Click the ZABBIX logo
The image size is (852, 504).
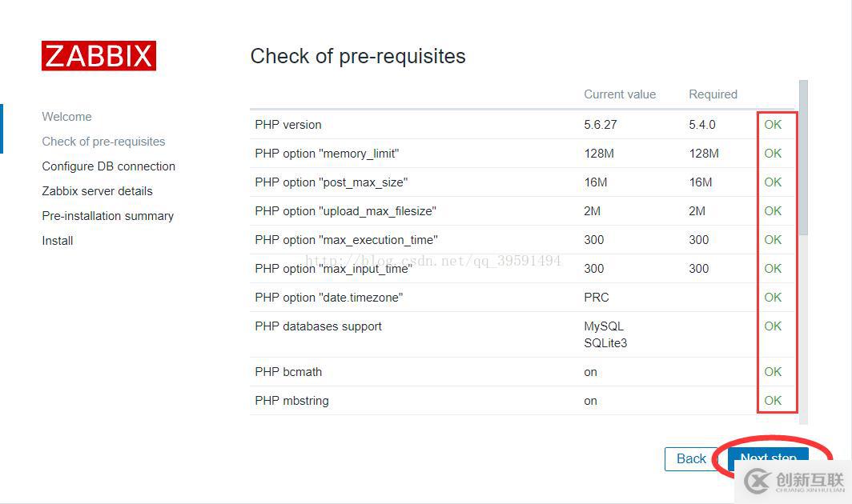(x=98, y=55)
